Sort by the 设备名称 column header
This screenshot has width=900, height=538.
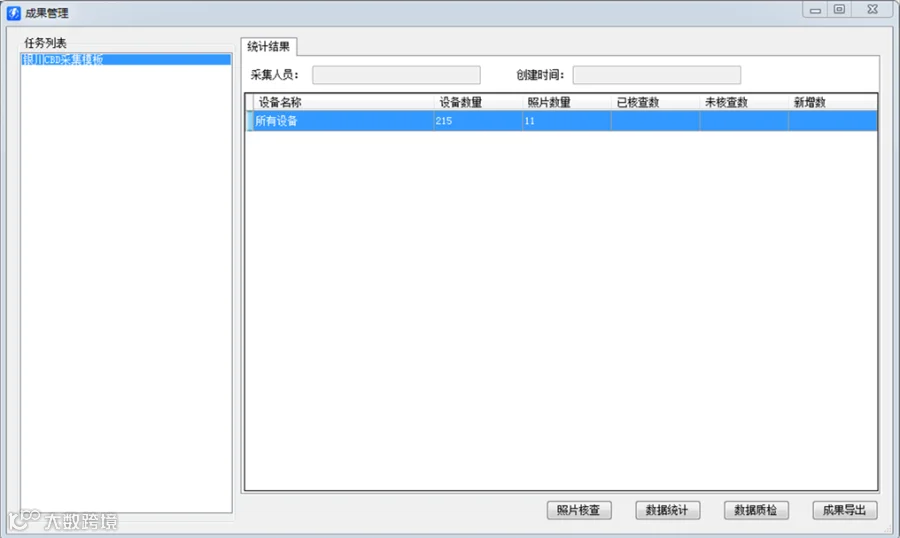343,102
